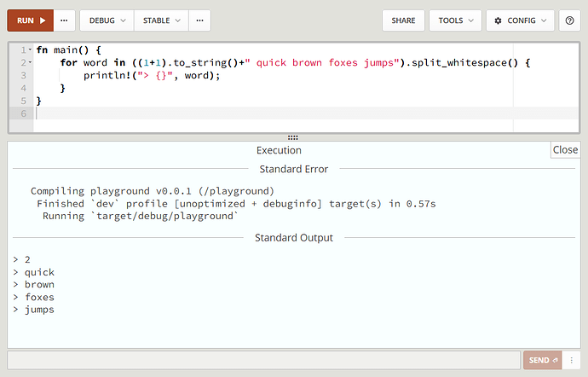Close the Execution output panel
Viewport: 588px width, 377px height.
pos(565,150)
